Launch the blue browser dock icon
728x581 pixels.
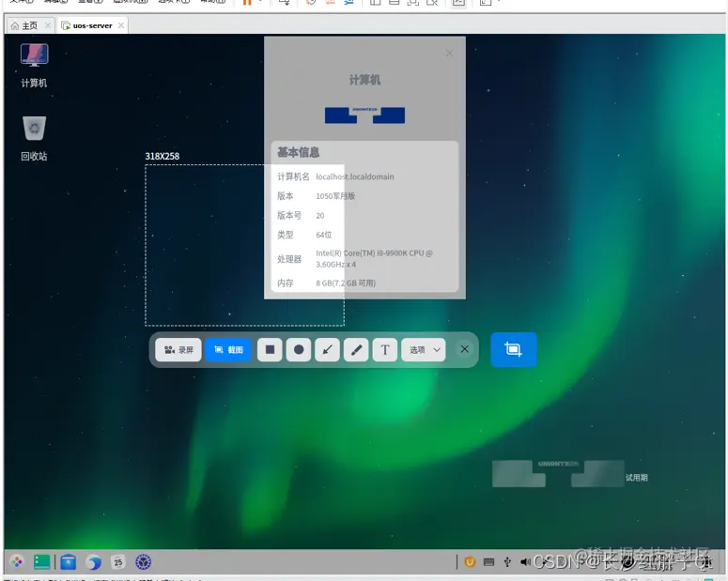pos(93,562)
